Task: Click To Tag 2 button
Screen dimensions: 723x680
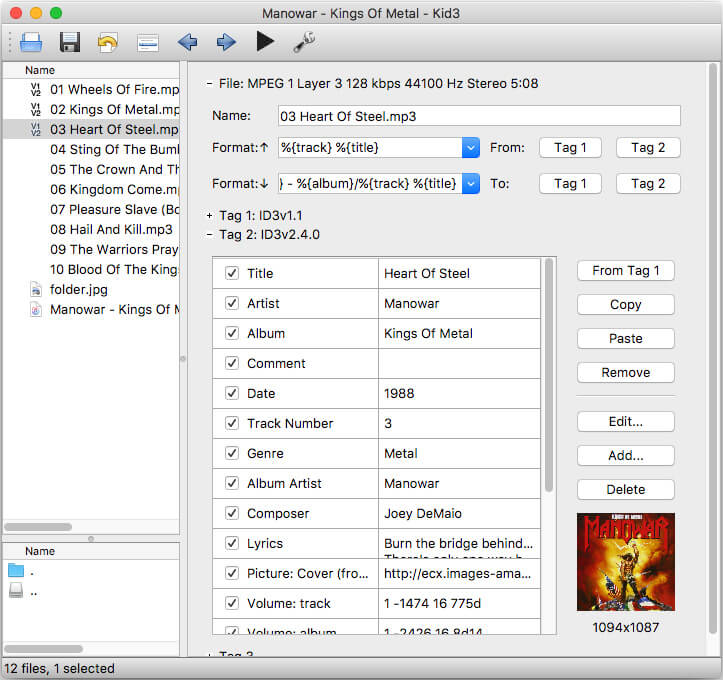Action: pos(648,183)
